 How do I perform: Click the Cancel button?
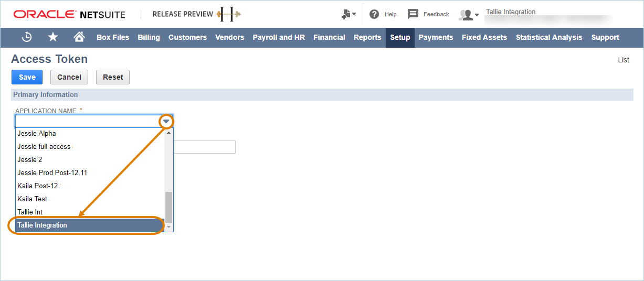(69, 77)
